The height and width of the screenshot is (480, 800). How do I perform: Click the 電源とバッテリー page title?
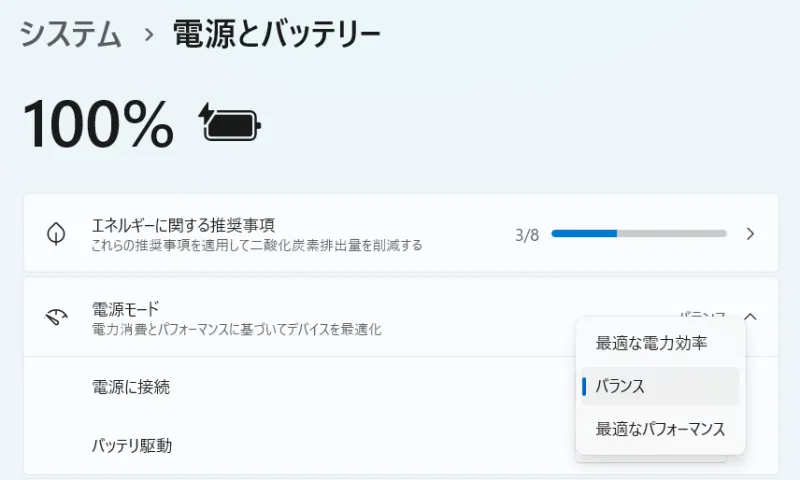point(277,35)
